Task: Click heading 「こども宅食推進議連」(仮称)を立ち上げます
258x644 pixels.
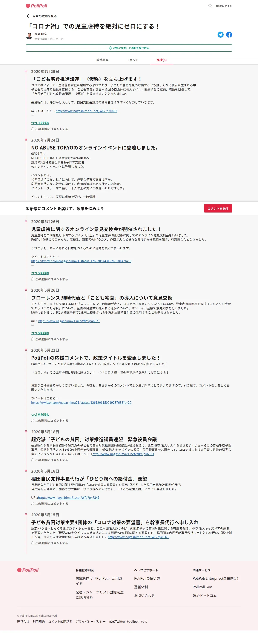Action: [87, 79]
